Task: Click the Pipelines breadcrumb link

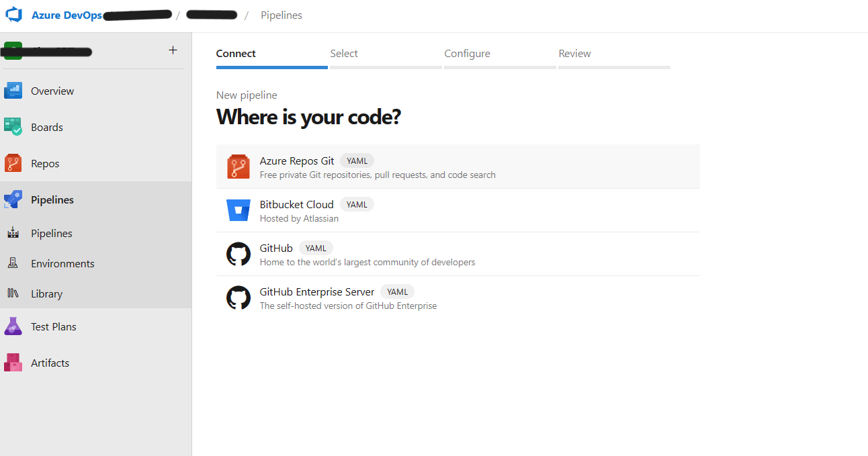Action: click(281, 15)
